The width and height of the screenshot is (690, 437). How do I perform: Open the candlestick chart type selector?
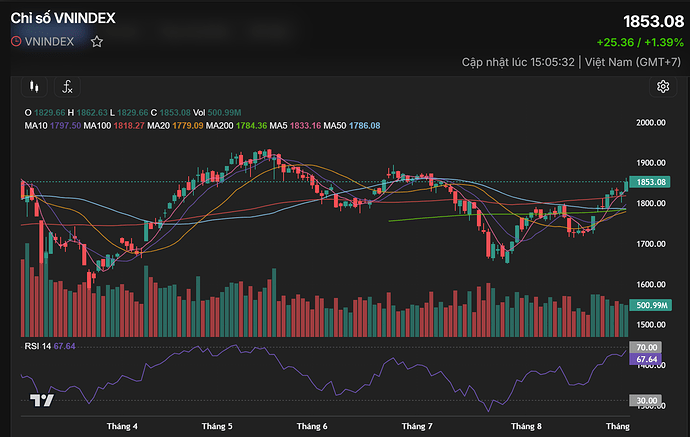[34, 87]
